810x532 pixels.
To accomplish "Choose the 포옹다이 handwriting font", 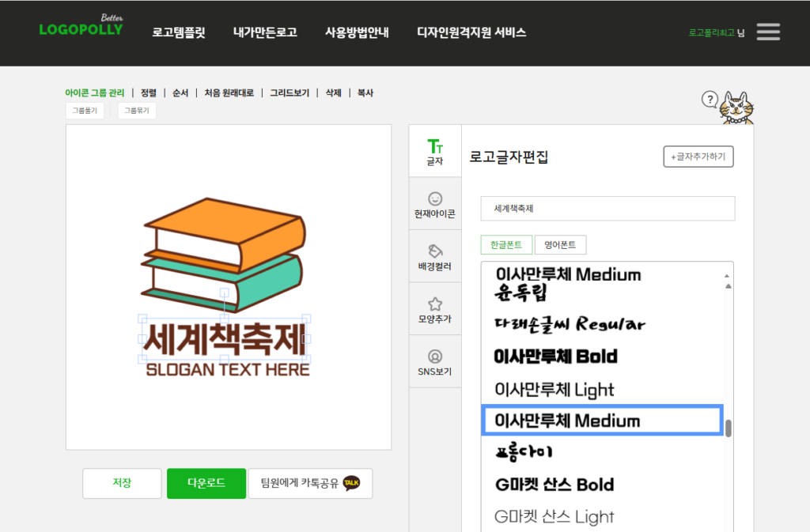I will (524, 452).
